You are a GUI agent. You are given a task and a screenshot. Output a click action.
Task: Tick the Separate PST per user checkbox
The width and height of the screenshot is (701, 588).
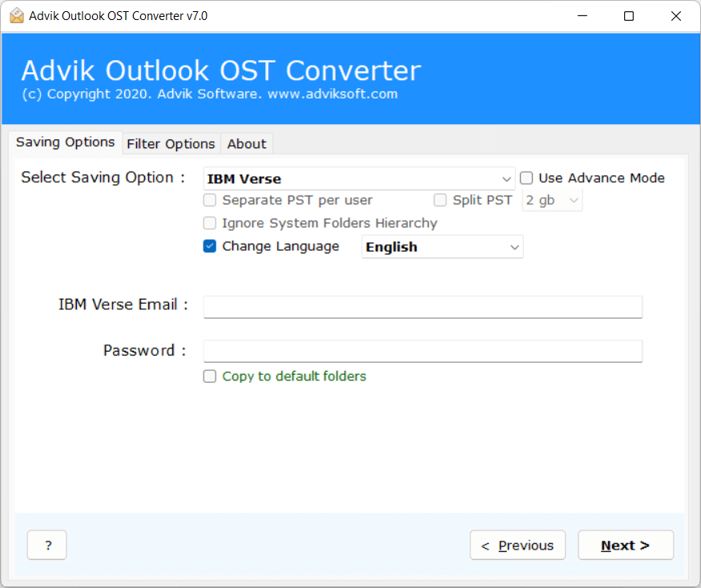point(210,200)
